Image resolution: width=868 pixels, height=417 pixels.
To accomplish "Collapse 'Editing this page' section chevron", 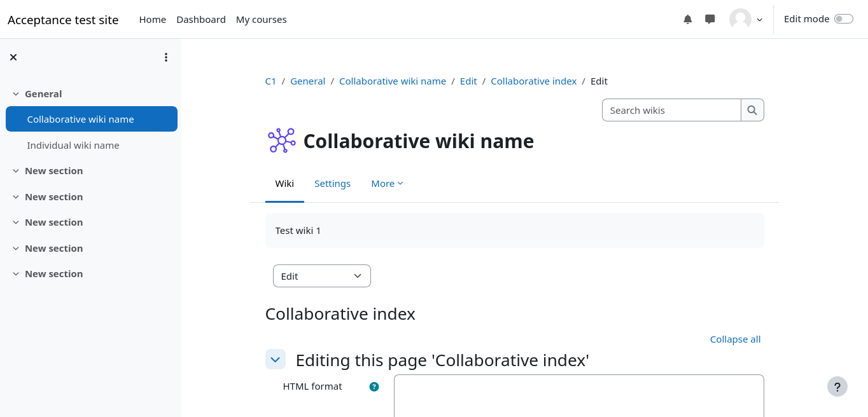I will click(x=275, y=359).
